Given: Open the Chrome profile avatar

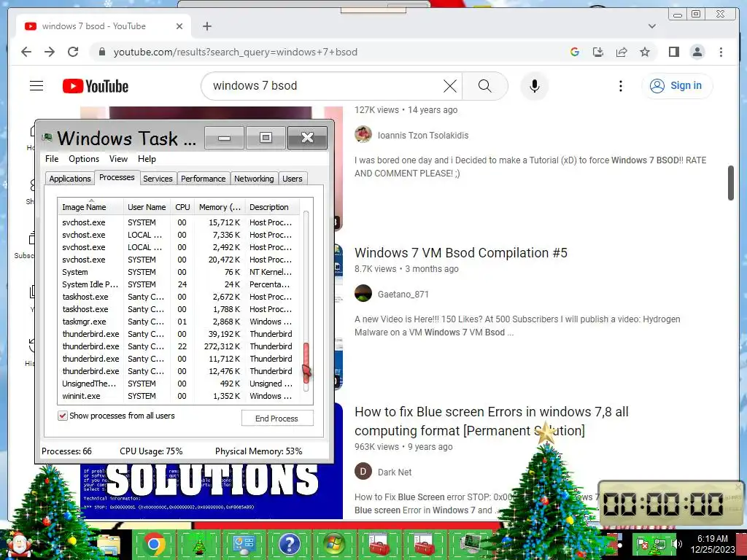Looking at the screenshot, I should (x=697, y=52).
